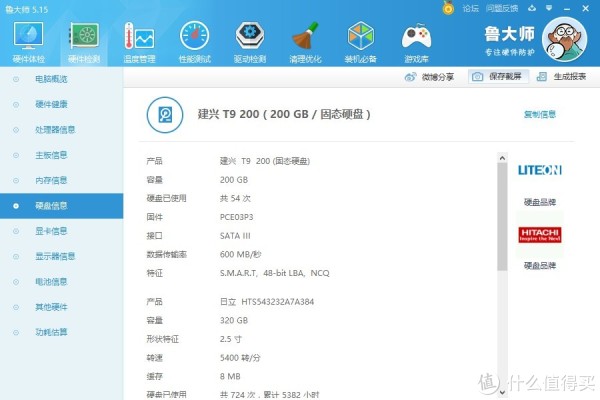Screen dimensions: 600x400
Task: Open the title bar dropdown menu arrow
Action: pos(549,8)
